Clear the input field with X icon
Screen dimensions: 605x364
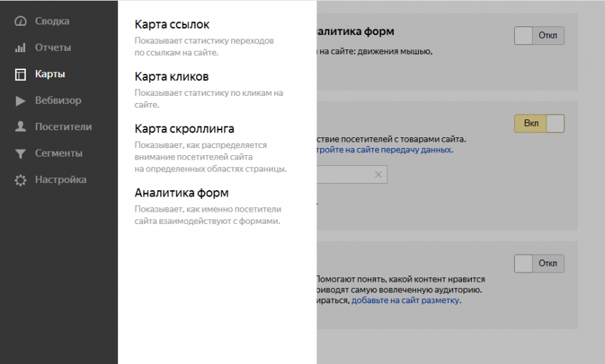[x=378, y=174]
